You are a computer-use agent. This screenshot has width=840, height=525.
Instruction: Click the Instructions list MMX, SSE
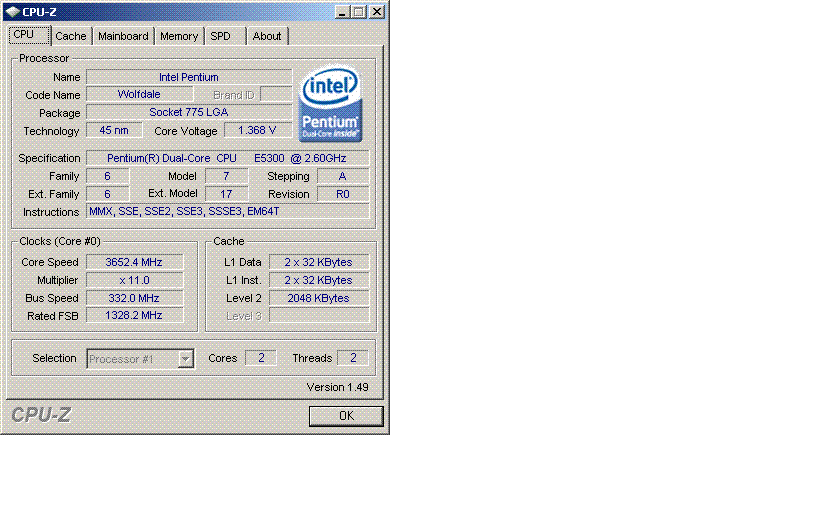coord(228,212)
